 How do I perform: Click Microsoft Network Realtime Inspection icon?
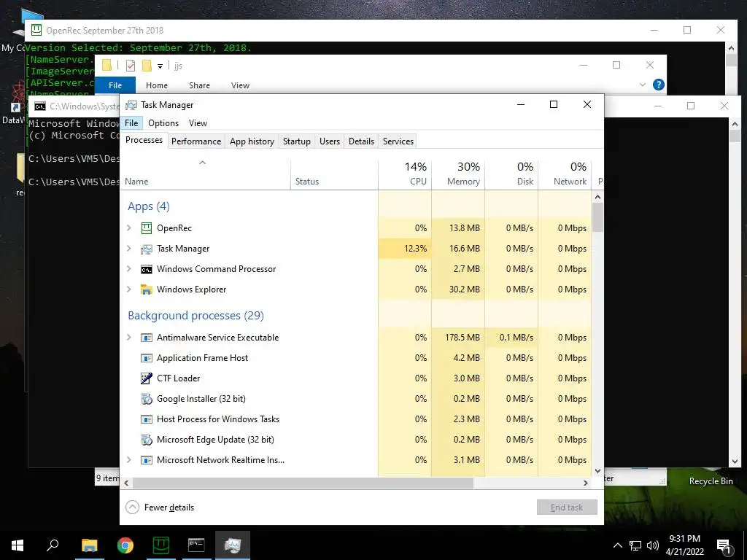(147, 461)
